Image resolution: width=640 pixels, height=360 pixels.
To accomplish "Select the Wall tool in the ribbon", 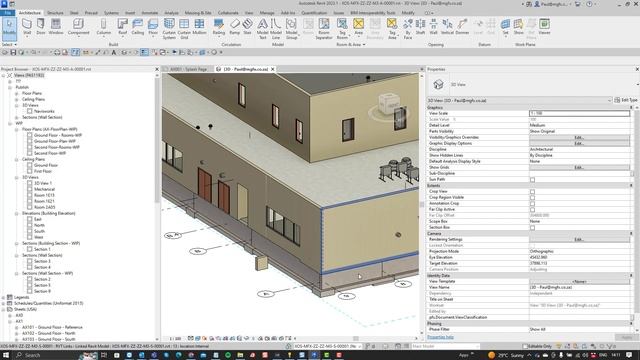I will [x=27, y=27].
